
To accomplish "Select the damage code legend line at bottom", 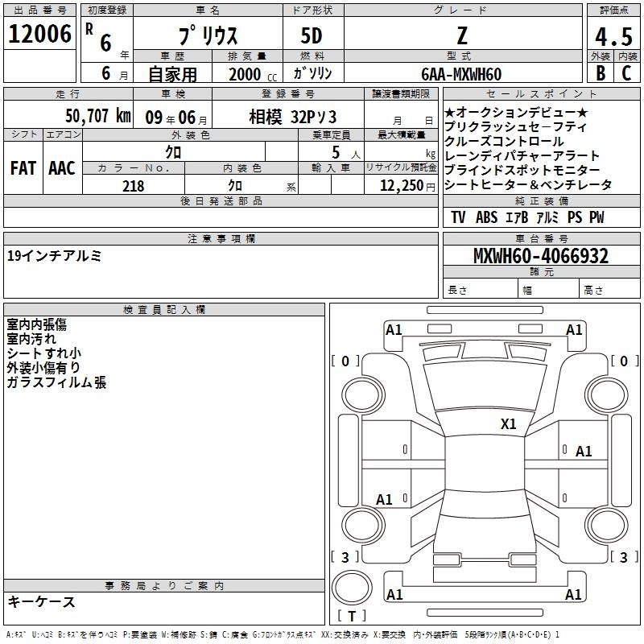I will coord(283,634).
